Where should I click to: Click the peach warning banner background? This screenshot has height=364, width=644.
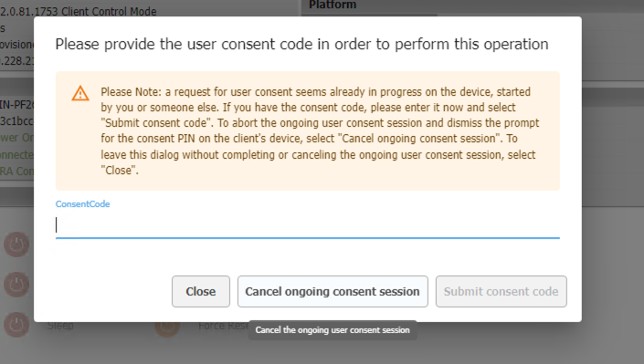click(308, 130)
